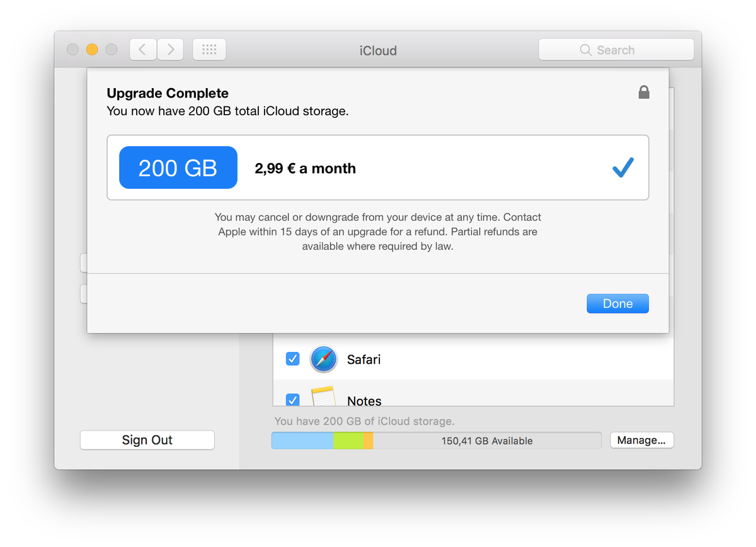Click the magnifying glass search icon
The image size is (756, 547).
[586, 50]
